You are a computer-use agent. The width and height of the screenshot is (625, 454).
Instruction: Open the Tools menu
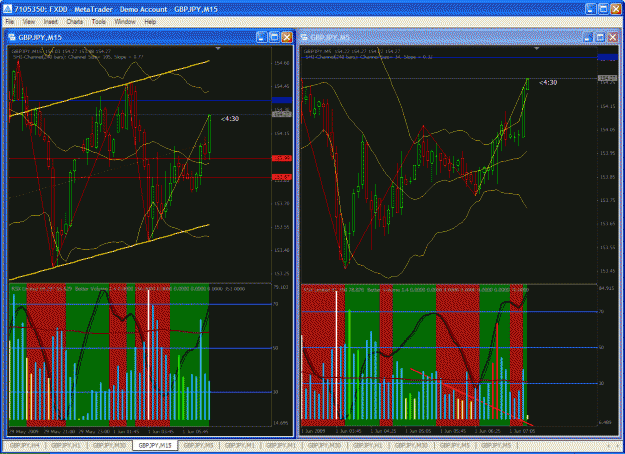point(98,22)
